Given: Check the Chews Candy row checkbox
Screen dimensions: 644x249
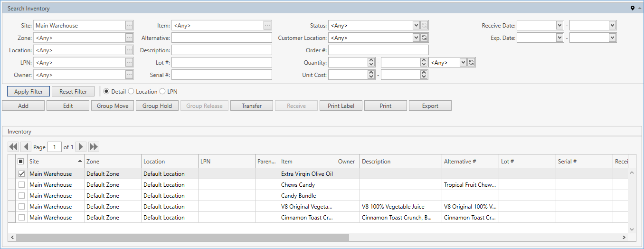Looking at the screenshot, I should (21, 185).
